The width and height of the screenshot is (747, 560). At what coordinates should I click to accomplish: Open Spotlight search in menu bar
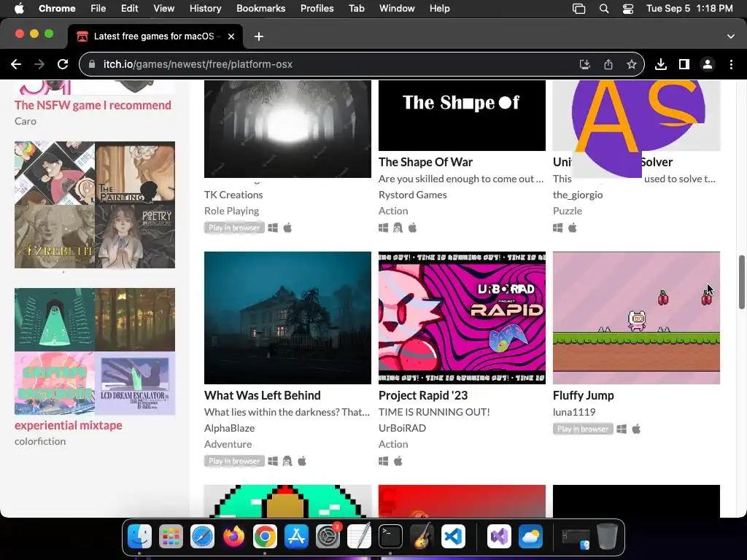coord(603,8)
